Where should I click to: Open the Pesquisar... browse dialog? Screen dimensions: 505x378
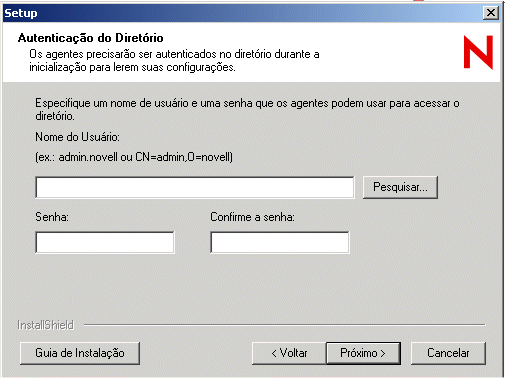[x=400, y=187]
